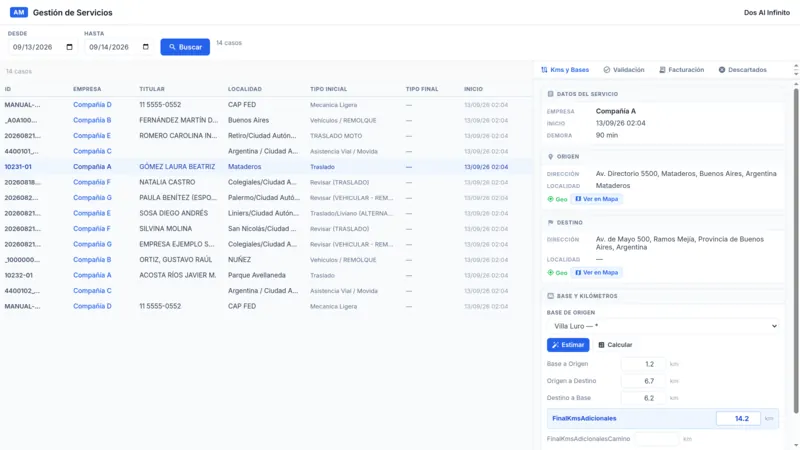
Task: Click localidad NUÑEZ cell
Action: click(239, 260)
